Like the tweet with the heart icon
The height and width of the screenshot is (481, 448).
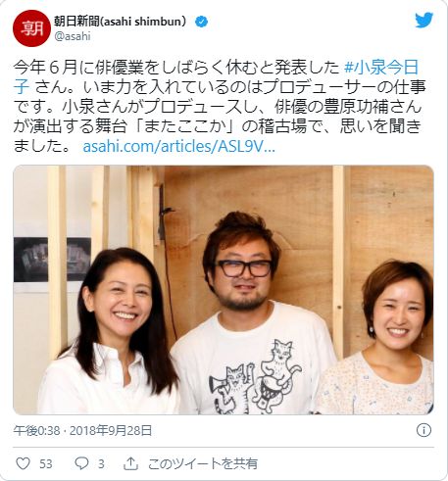click(x=24, y=463)
